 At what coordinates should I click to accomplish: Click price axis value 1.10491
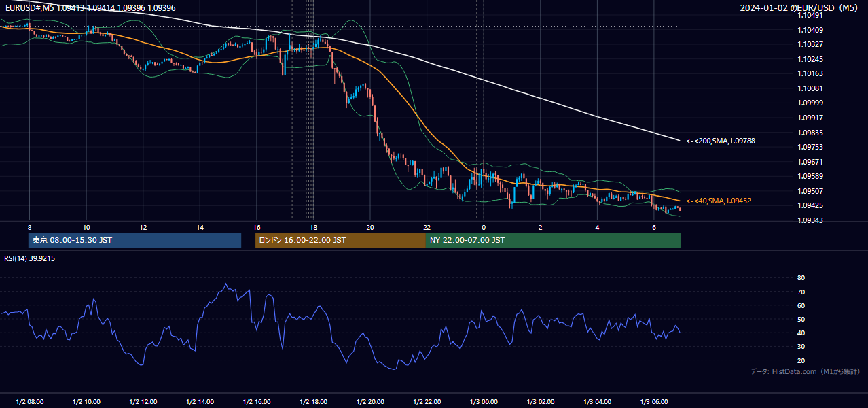[x=810, y=15]
